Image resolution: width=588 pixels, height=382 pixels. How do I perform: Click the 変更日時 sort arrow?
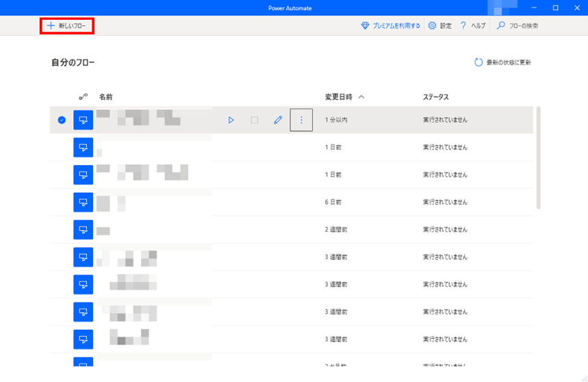point(361,97)
